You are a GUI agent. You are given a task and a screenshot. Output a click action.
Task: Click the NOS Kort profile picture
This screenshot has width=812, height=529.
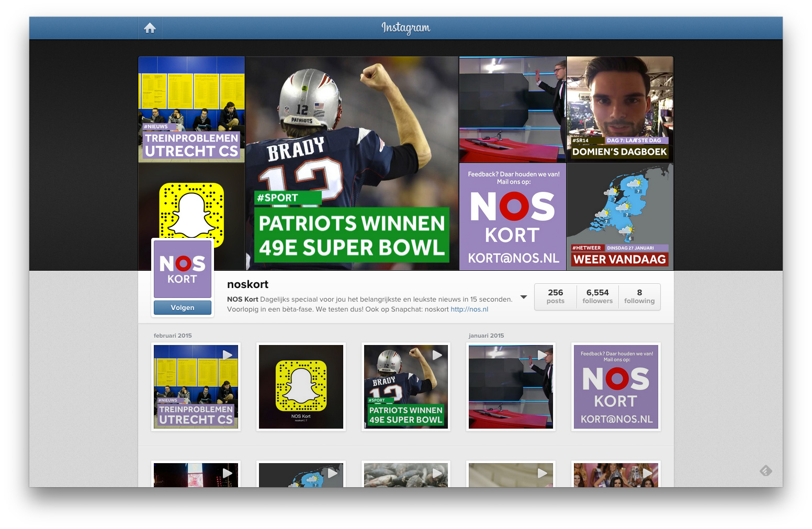tap(182, 269)
